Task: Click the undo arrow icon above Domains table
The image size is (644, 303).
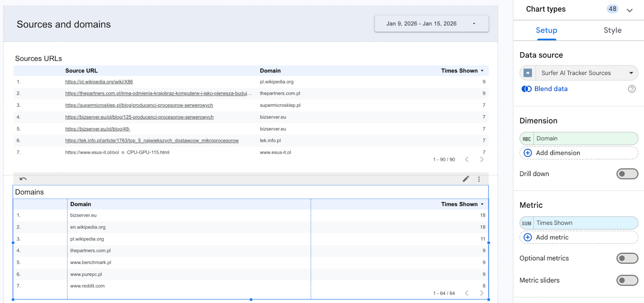Action: point(23,179)
